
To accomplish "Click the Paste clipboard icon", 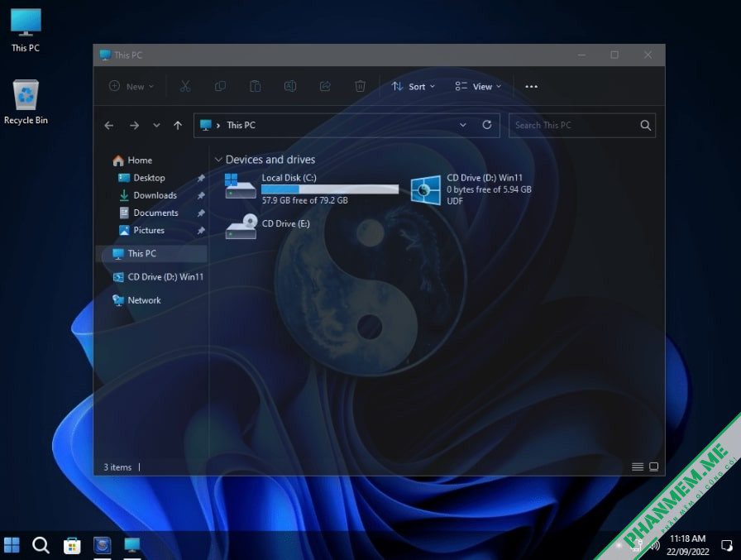I will coord(256,87).
